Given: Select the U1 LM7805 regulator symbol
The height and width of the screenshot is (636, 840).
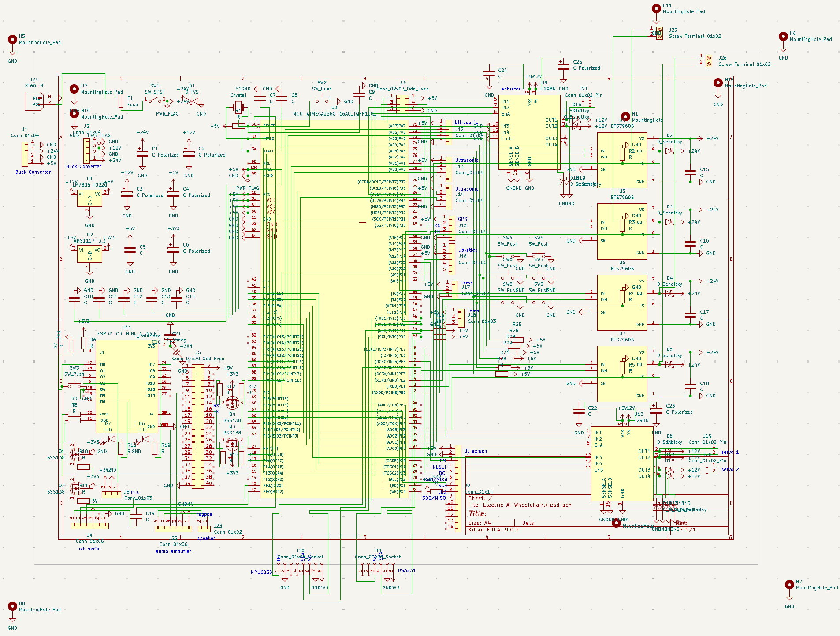Looking at the screenshot, I should click(x=89, y=199).
